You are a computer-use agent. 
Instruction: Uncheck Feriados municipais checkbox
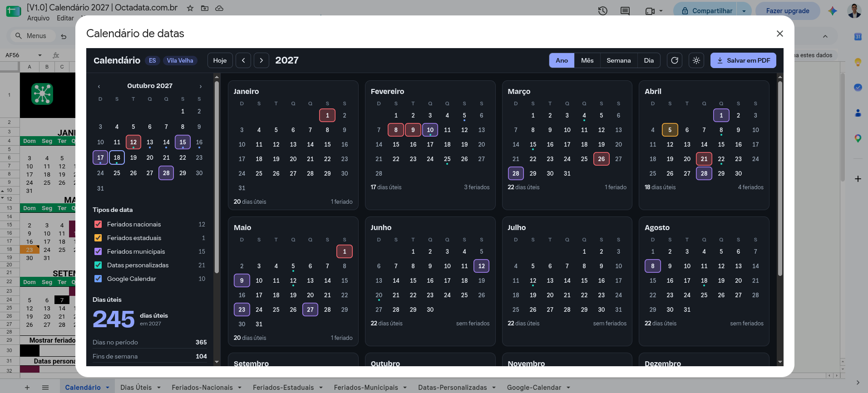[x=98, y=251]
